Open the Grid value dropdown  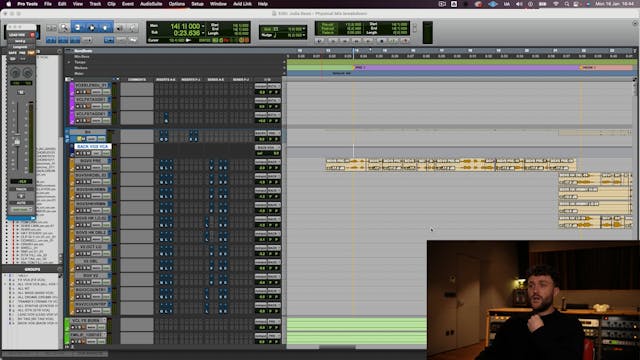(x=304, y=29)
